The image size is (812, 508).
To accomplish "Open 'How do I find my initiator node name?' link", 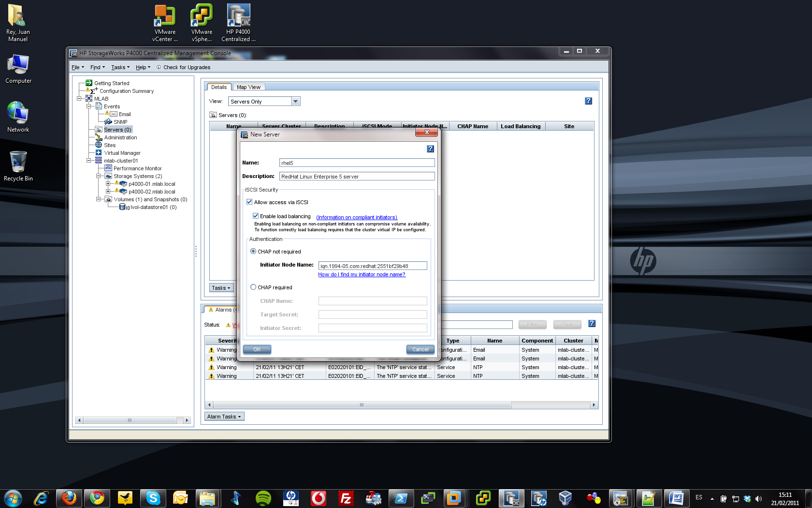I will [x=362, y=275].
